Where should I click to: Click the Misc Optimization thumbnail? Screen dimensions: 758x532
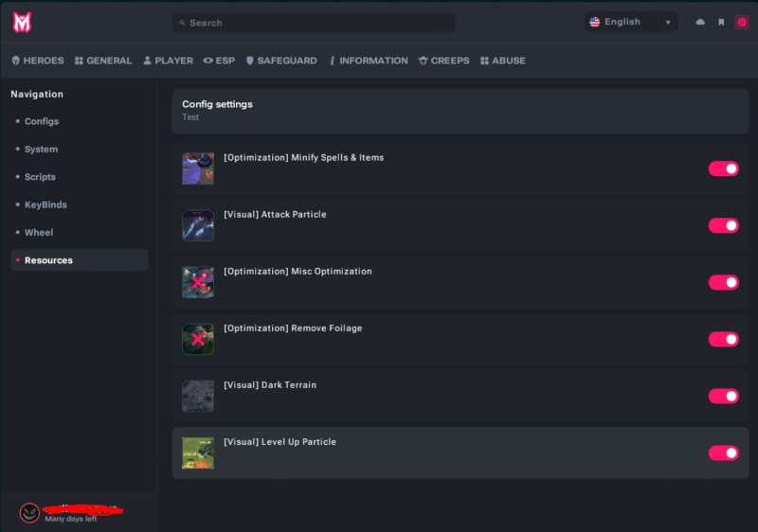(x=198, y=282)
